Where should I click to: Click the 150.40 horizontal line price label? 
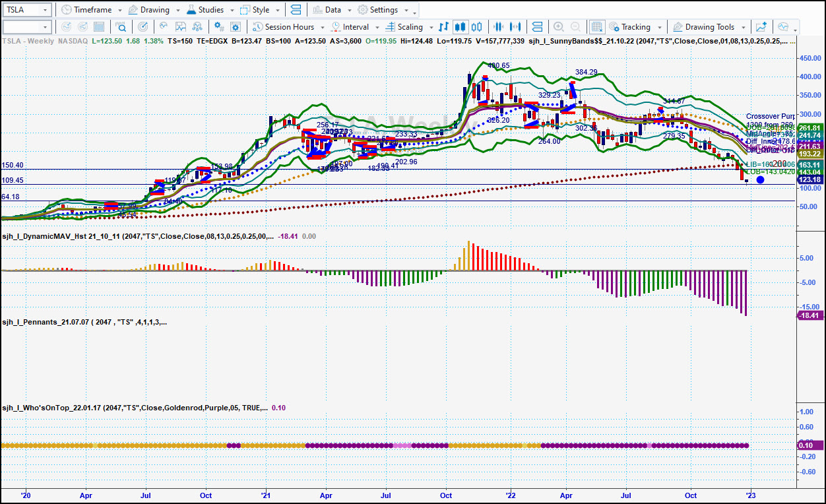13,166
